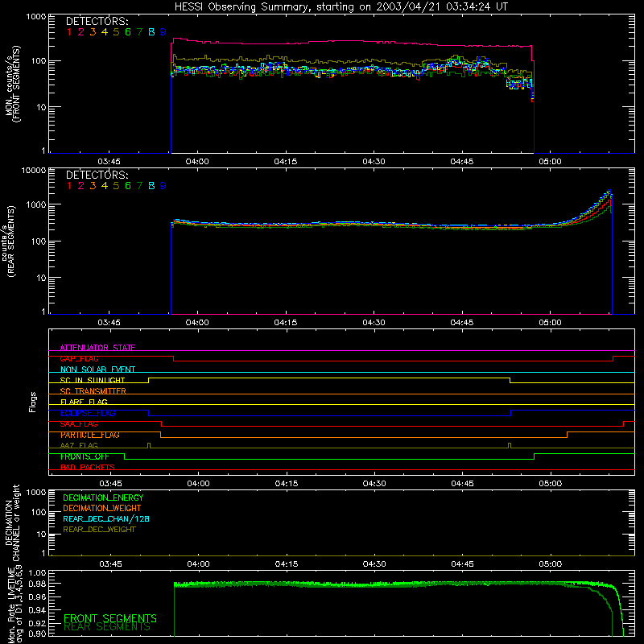The height and width of the screenshot is (644, 644).
Task: Click the 05:00 tick under Flags plot
Action: point(551,484)
